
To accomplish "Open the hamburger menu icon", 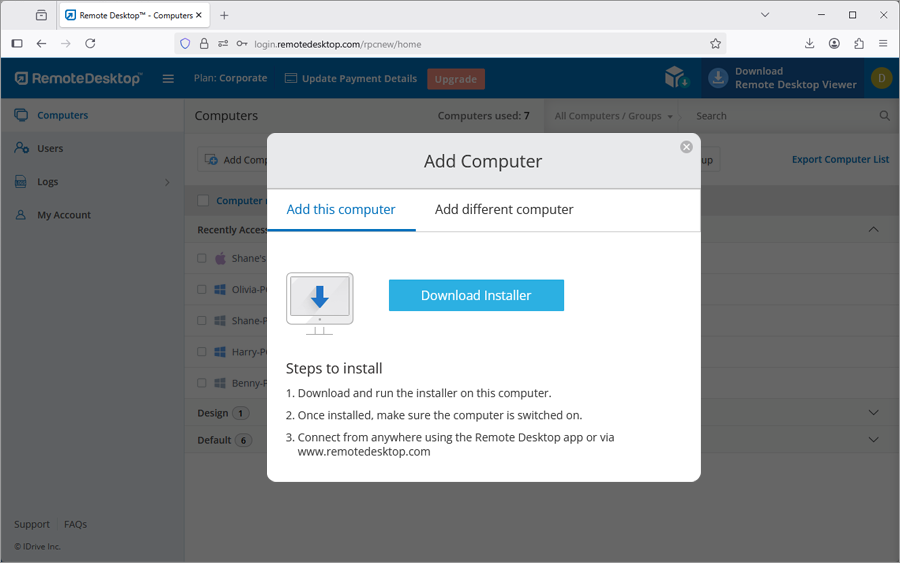I will click(x=168, y=79).
